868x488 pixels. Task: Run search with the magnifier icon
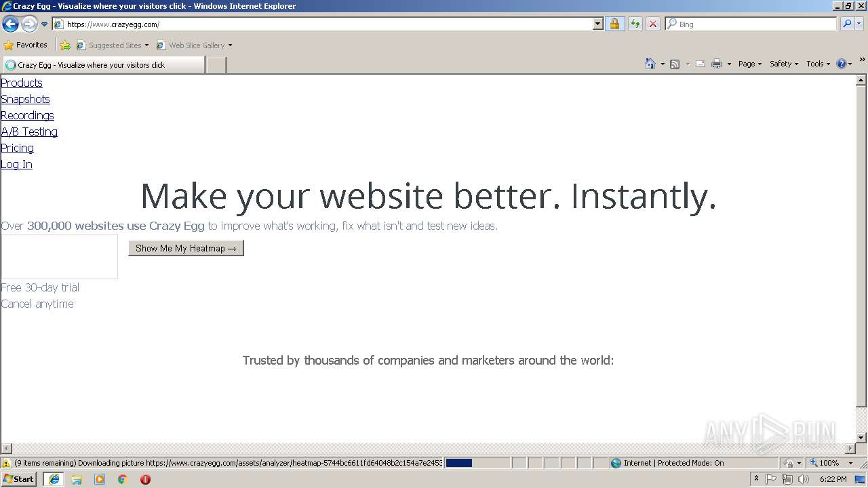point(846,24)
